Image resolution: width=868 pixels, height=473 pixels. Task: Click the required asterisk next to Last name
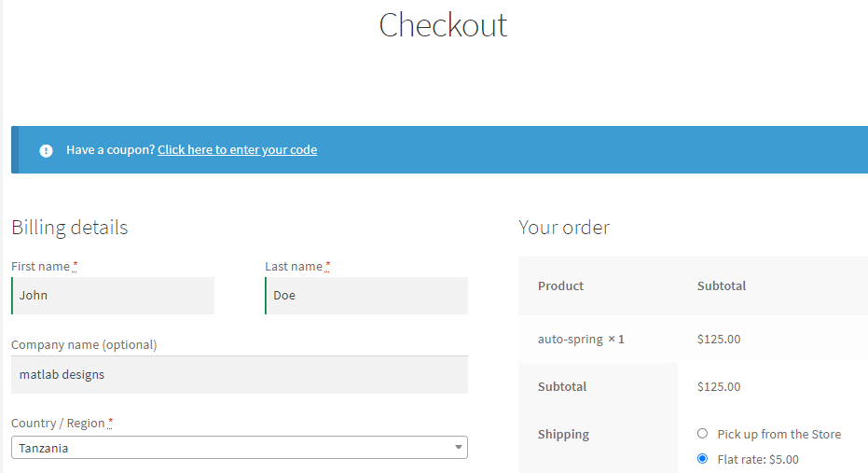click(327, 266)
